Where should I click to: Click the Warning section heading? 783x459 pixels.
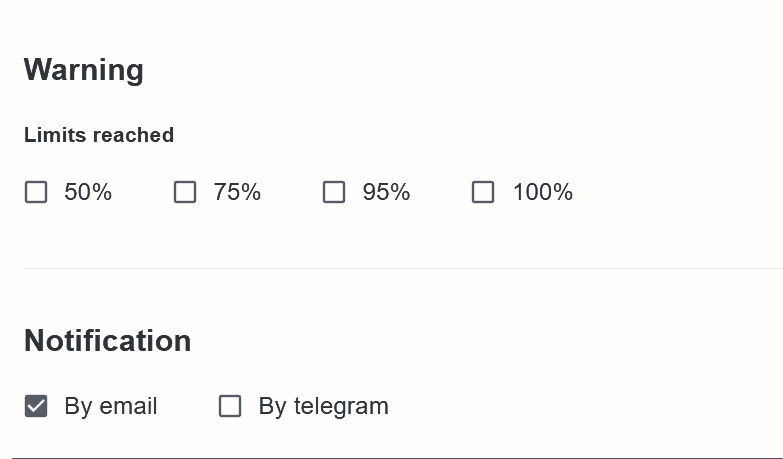(x=84, y=70)
